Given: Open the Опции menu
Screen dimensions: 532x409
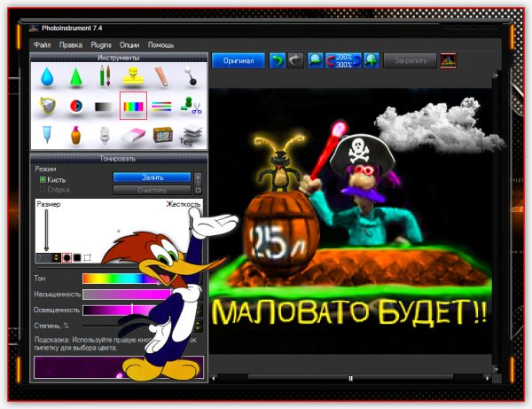Looking at the screenshot, I should point(129,44).
